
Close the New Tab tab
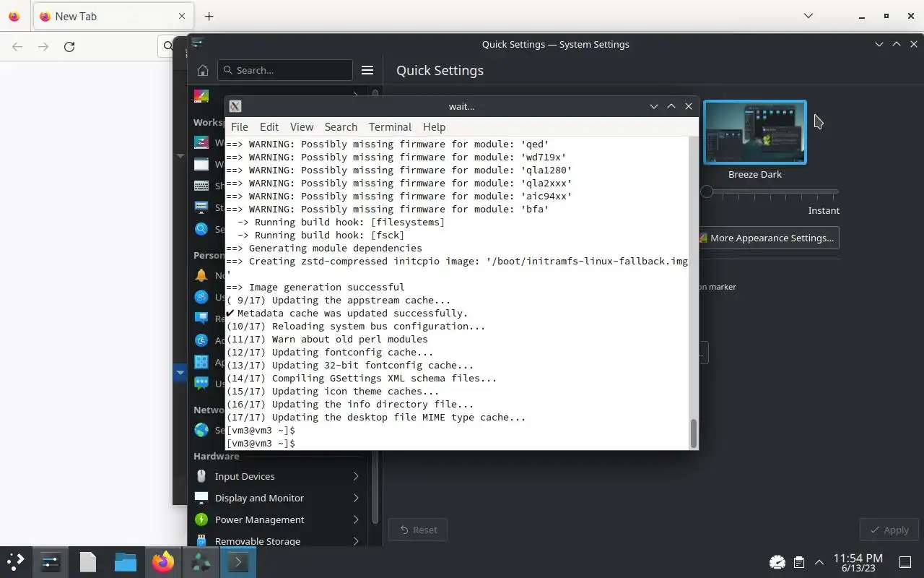coord(182,16)
